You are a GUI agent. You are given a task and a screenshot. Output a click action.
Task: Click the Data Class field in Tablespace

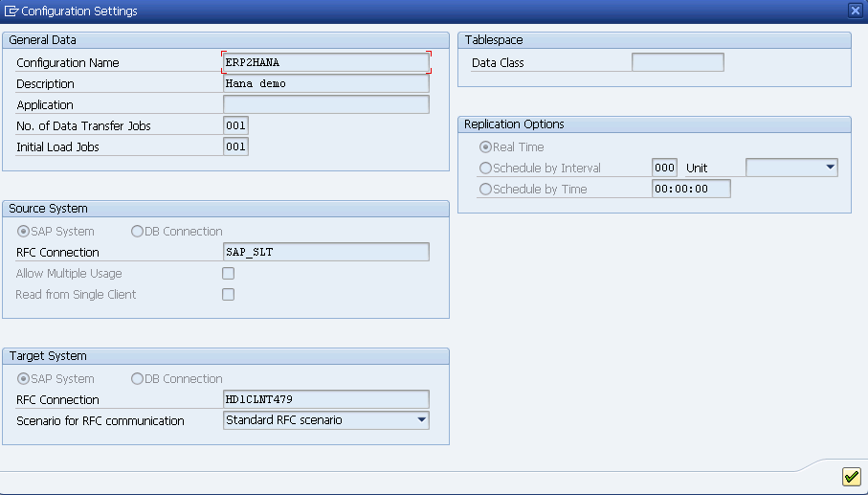point(678,63)
